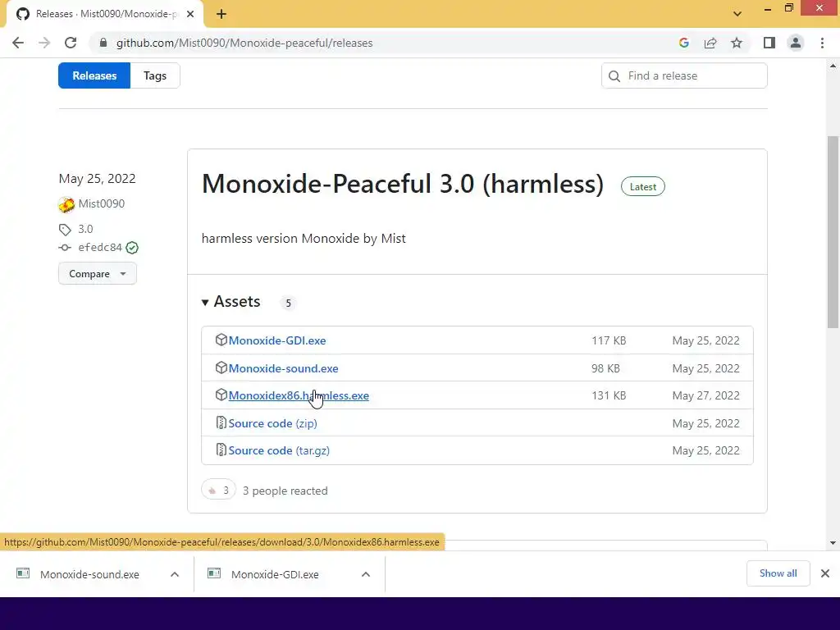Click the Latest badge
The width and height of the screenshot is (840, 630).
(x=643, y=186)
